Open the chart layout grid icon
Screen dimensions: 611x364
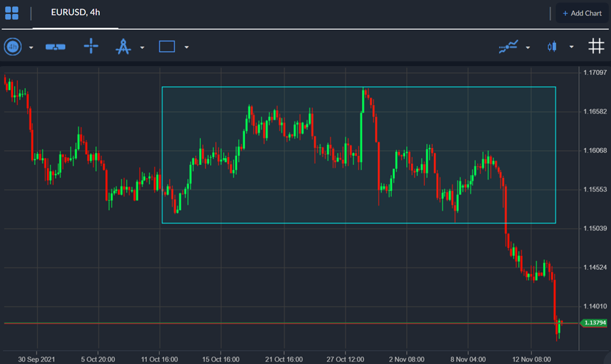tap(12, 13)
